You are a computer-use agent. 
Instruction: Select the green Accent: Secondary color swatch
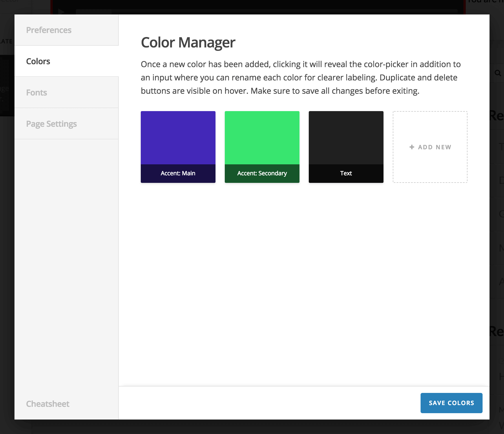(x=262, y=138)
